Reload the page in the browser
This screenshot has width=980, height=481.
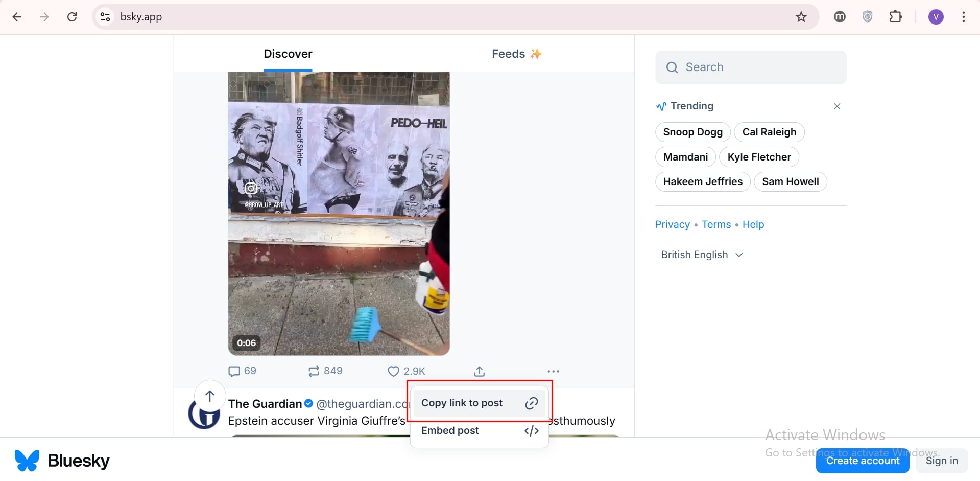(x=72, y=17)
